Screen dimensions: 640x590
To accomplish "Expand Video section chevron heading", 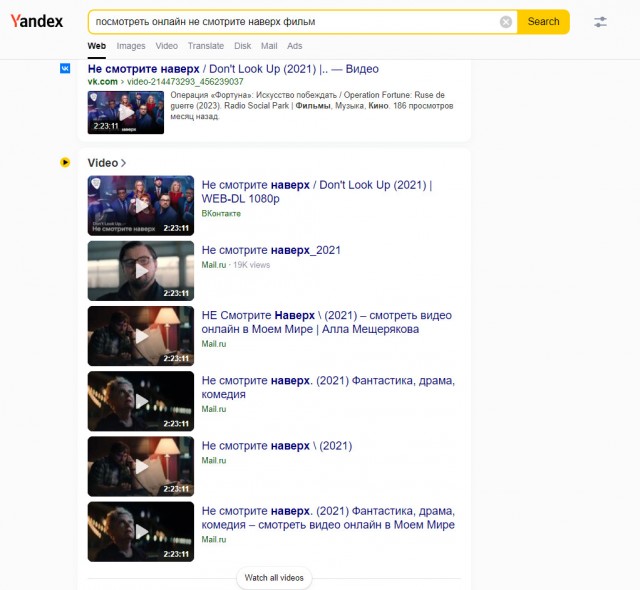I will click(x=107, y=163).
